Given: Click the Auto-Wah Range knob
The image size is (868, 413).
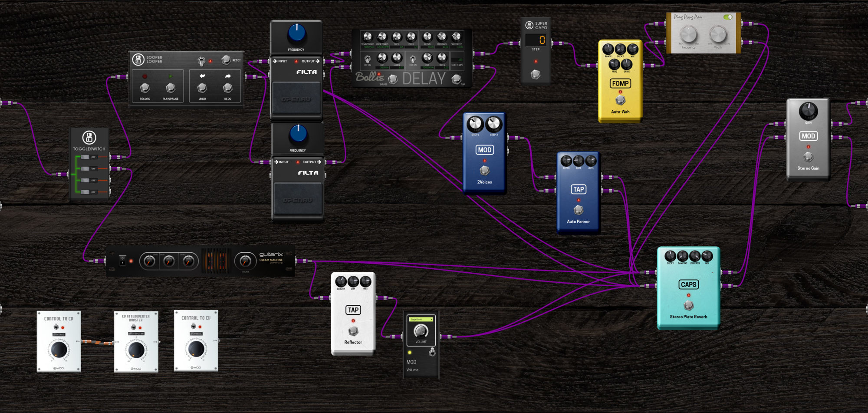Looking at the screenshot, I should tap(608, 50).
